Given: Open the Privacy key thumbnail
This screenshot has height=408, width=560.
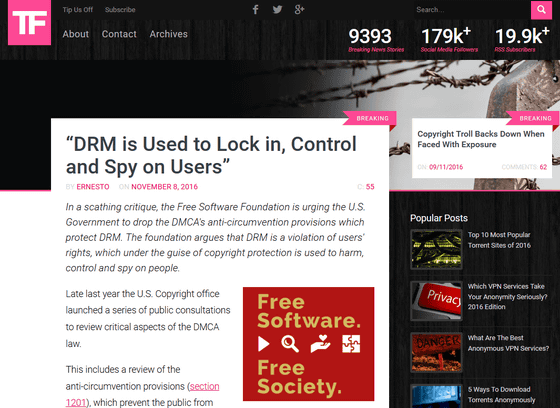Looking at the screenshot, I should click(436, 301).
